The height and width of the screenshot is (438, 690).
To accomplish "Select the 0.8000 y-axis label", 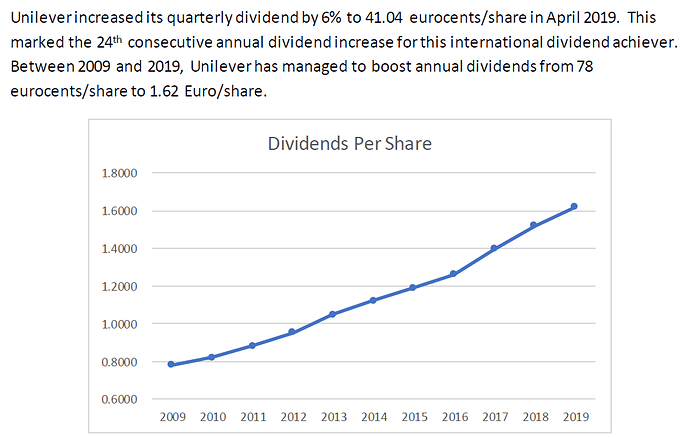I will [119, 362].
